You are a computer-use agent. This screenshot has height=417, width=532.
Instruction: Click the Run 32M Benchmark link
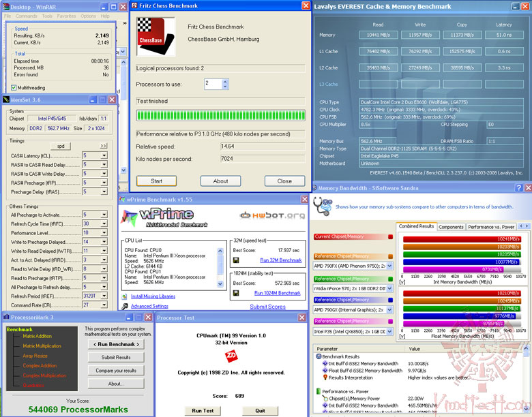pos(281,260)
